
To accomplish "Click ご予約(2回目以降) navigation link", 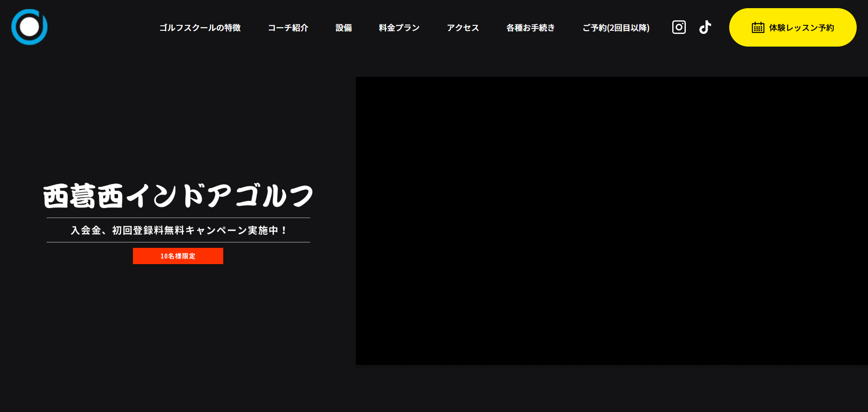I will [616, 28].
